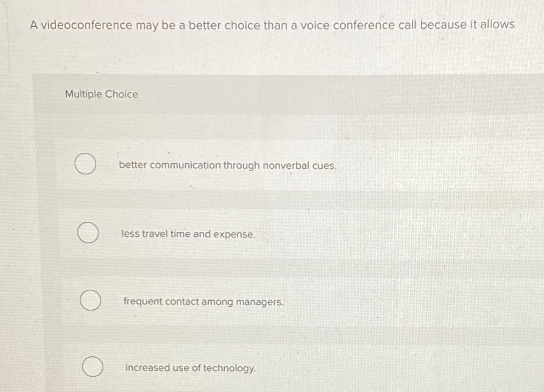The width and height of the screenshot is (544, 392).
Task: Click the word 'videoconference' in the question
Action: click(x=74, y=25)
